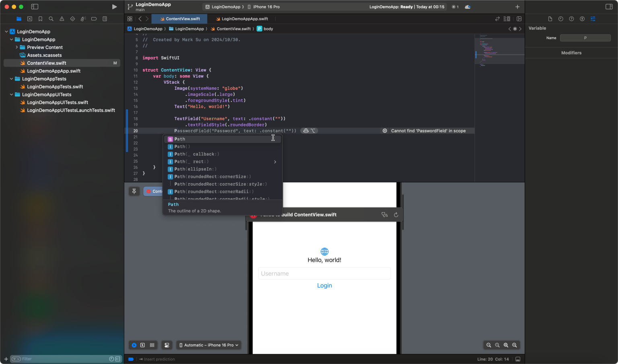Select the ContentView.swift editor tab

[179, 19]
